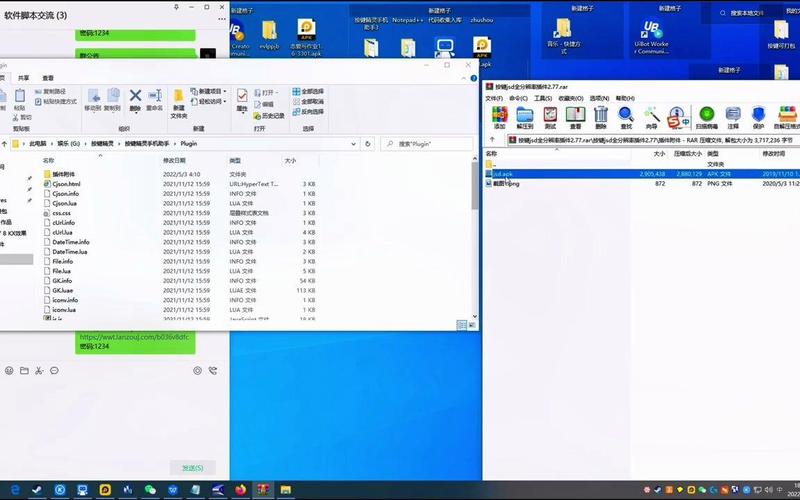This screenshot has width=800, height=500.
Task: Open the emoji picker in WeChat chat
Action: [9, 370]
